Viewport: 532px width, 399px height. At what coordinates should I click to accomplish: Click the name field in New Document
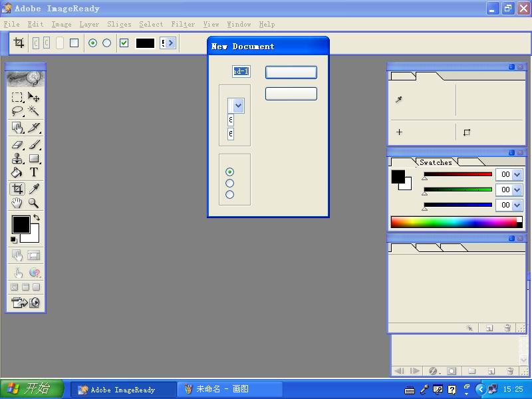241,71
